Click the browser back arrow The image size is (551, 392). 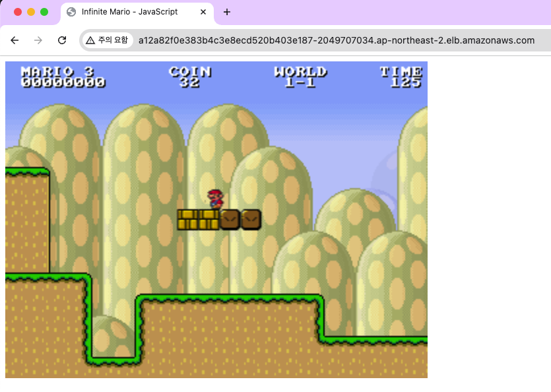[15, 40]
